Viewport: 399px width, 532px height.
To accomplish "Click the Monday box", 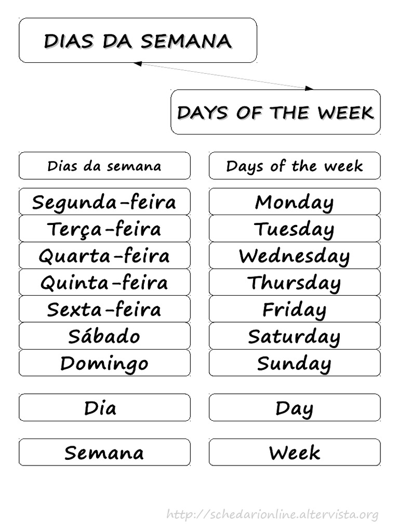I will 295,202.
